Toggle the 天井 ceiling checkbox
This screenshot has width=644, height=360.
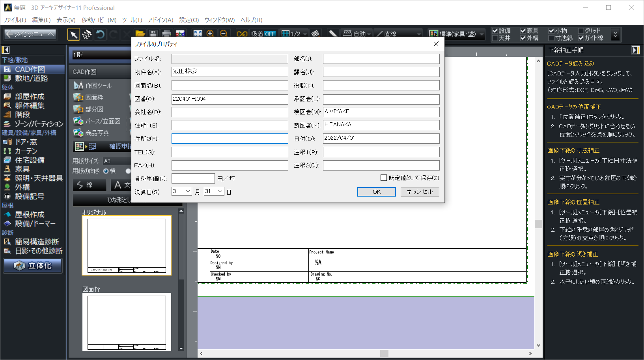tap(495, 38)
